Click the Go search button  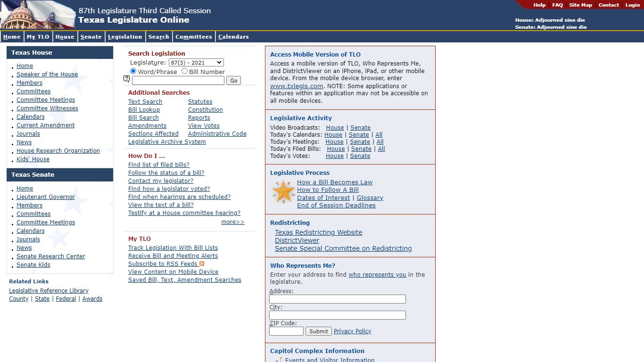(233, 81)
